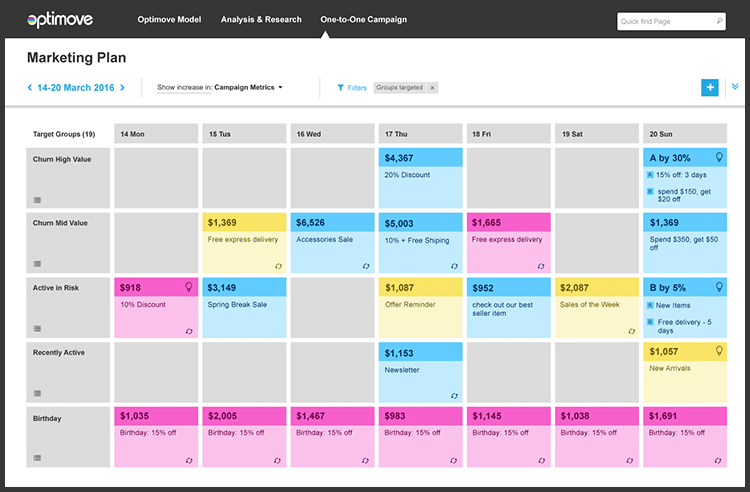Image resolution: width=750 pixels, height=492 pixels.
Task: Click the blue plus add campaign button
Action: point(710,87)
